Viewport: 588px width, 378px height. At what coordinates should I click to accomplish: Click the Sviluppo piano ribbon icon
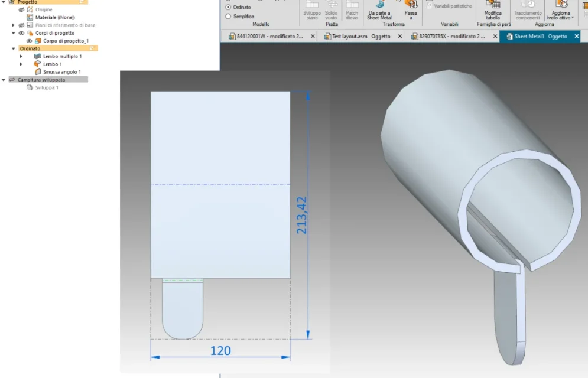311,5
